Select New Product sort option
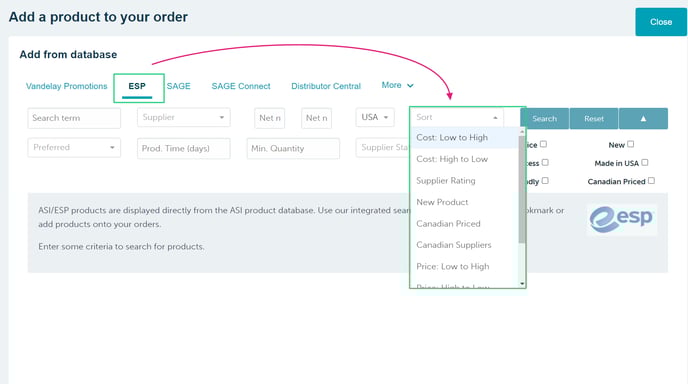688x384 pixels. [x=464, y=202]
